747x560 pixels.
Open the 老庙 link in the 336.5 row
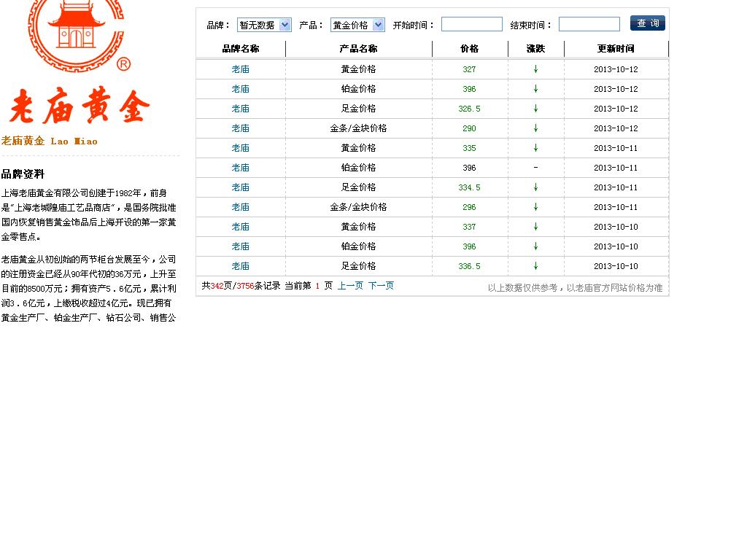tap(241, 266)
